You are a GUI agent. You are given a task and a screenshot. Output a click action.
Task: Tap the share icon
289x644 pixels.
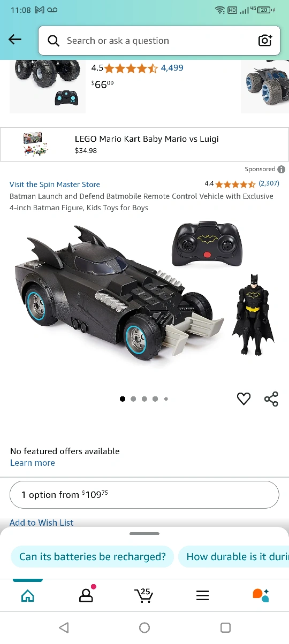point(271,398)
